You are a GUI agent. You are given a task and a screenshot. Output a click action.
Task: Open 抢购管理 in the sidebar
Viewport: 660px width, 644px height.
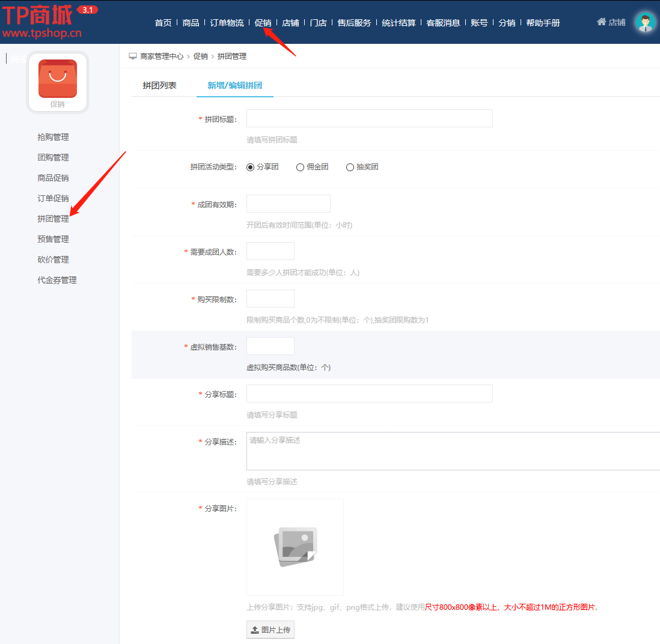coord(53,137)
